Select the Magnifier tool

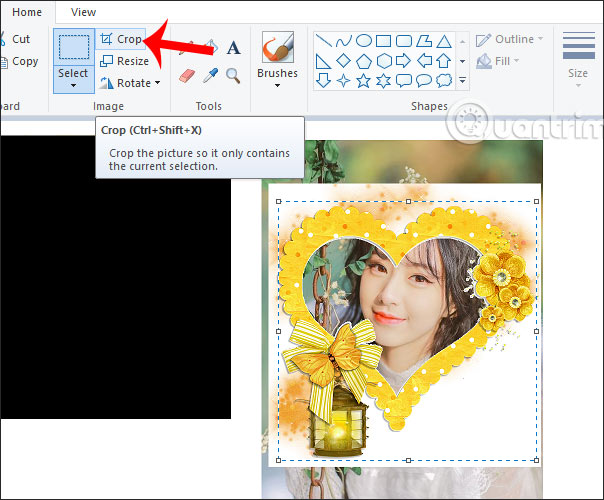[x=233, y=76]
